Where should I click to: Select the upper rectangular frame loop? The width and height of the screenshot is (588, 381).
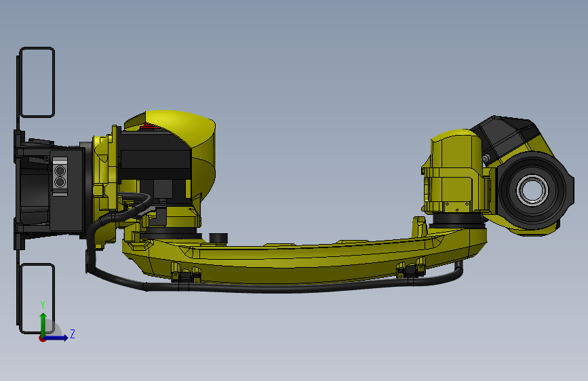tap(37, 82)
